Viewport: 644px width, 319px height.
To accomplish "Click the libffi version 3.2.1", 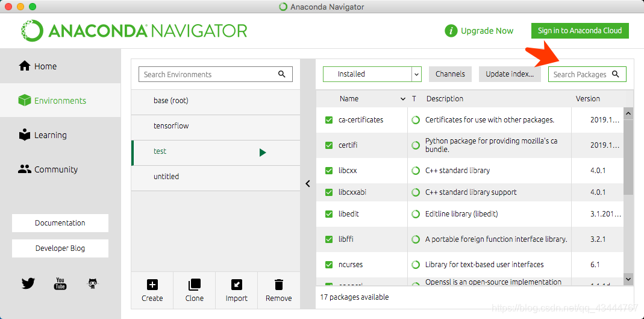I will tap(599, 239).
